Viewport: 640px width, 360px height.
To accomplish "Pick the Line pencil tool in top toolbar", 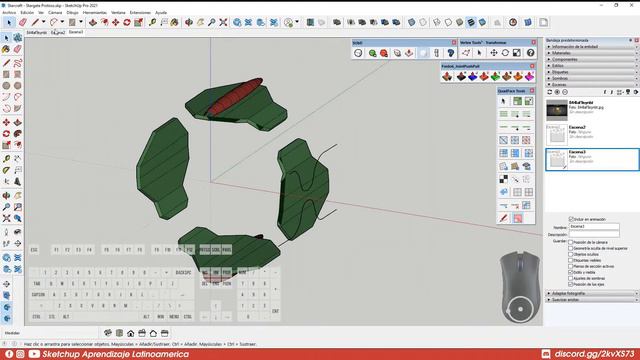I will pos(35,22).
